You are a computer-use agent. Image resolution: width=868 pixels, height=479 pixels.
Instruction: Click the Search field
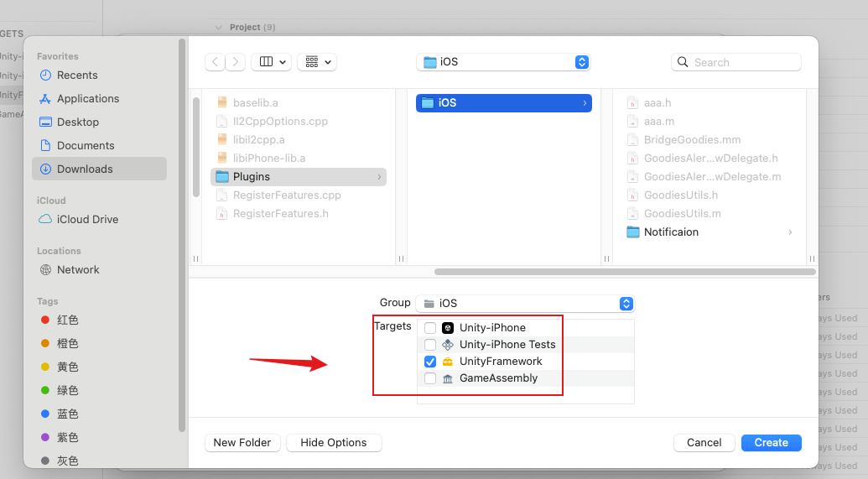tap(736, 63)
